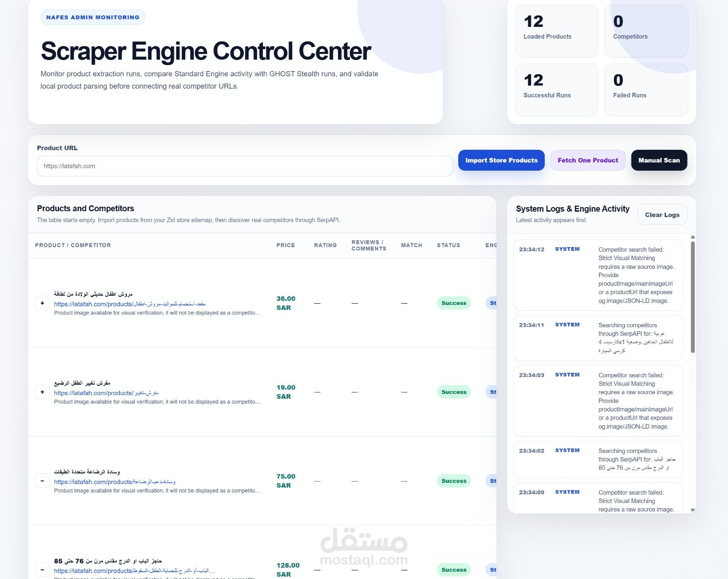Click the Loaded Products stat card
This screenshot has width=728, height=579.
pos(556,31)
